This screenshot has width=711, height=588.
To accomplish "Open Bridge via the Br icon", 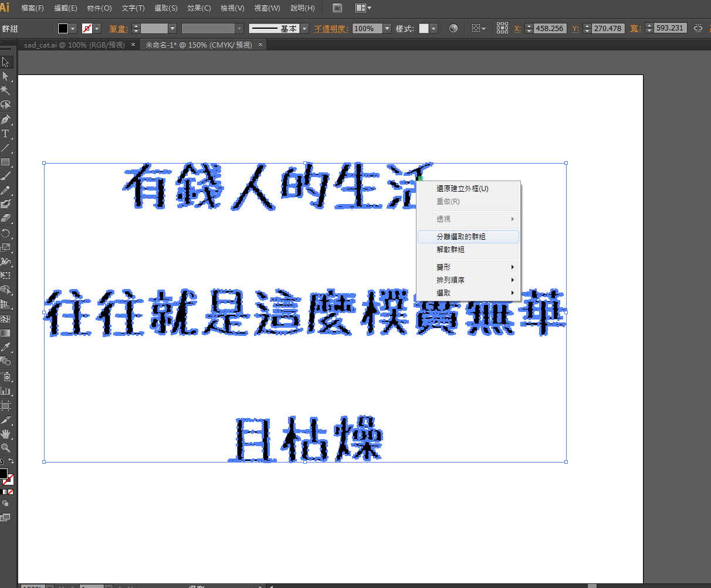I will [337, 8].
